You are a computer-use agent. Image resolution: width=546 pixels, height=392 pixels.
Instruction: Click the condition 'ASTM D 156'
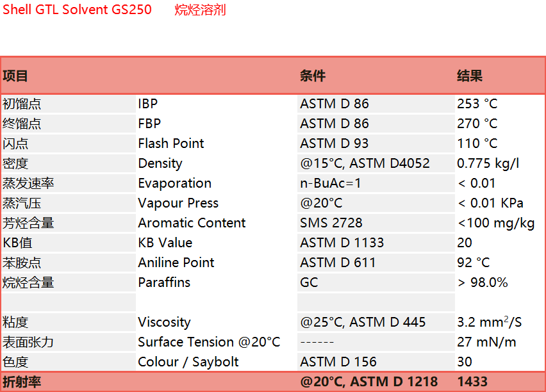coord(338,362)
